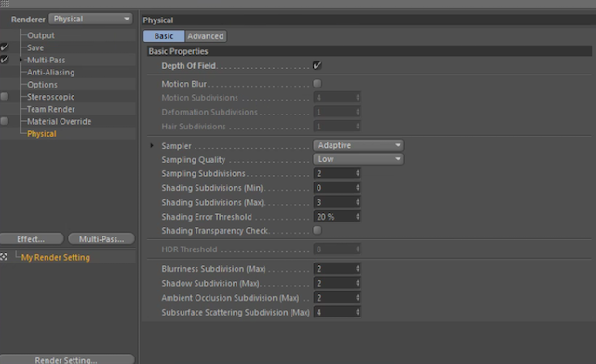596x364 pixels.
Task: Toggle the Depth Of Field checkbox
Action: click(318, 65)
